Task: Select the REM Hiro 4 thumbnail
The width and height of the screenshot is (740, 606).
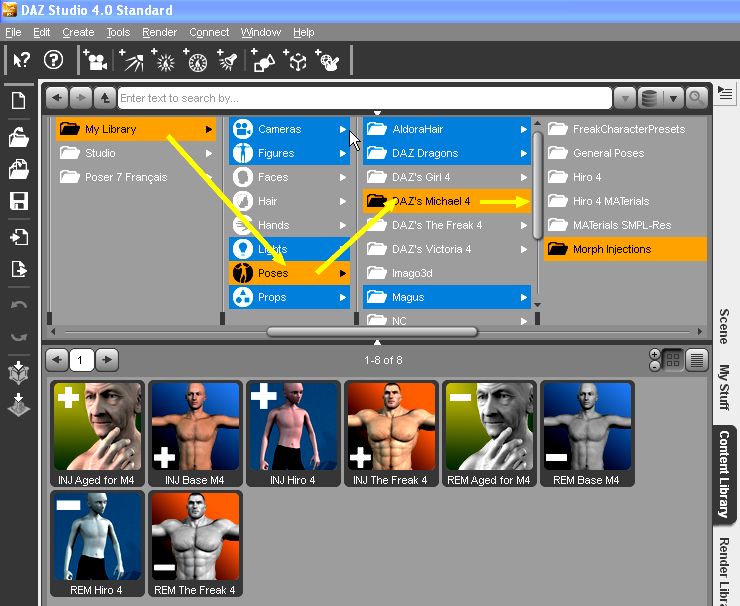Action: (98, 544)
